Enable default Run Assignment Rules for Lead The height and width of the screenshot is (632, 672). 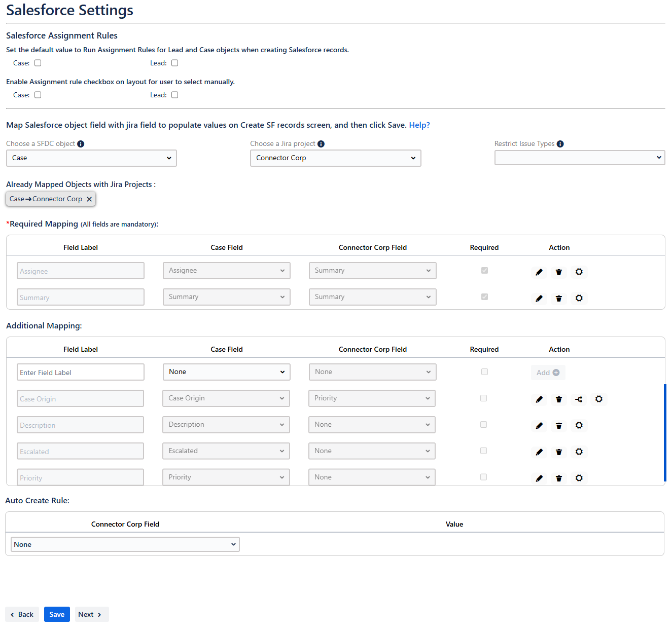pos(175,63)
